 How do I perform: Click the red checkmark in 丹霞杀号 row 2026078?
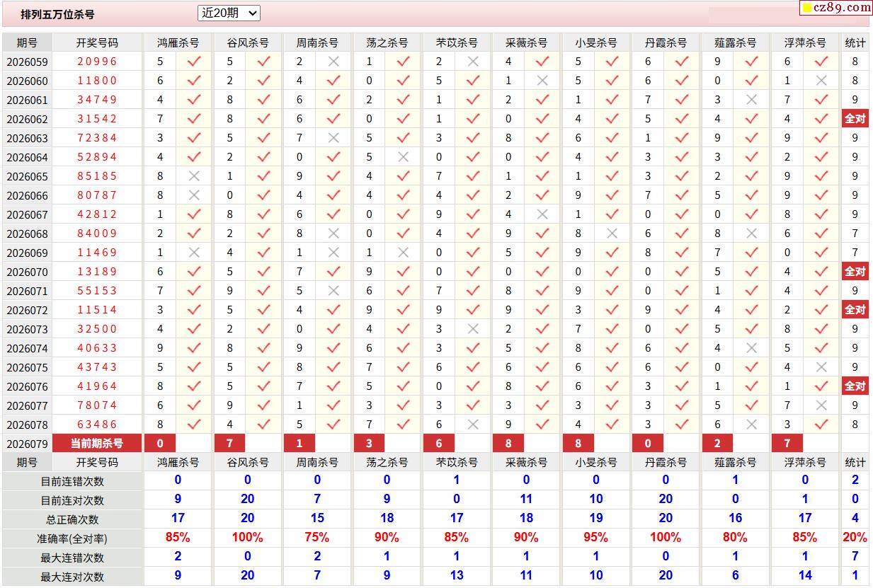[x=681, y=425]
